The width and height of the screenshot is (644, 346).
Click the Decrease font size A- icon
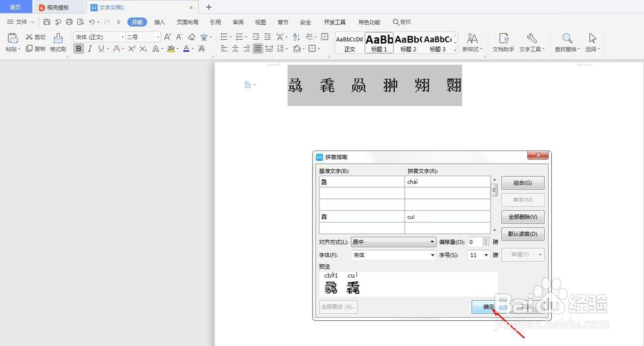179,37
